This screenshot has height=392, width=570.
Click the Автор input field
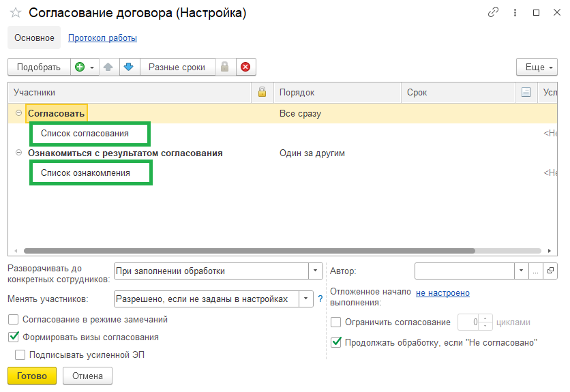(x=464, y=271)
